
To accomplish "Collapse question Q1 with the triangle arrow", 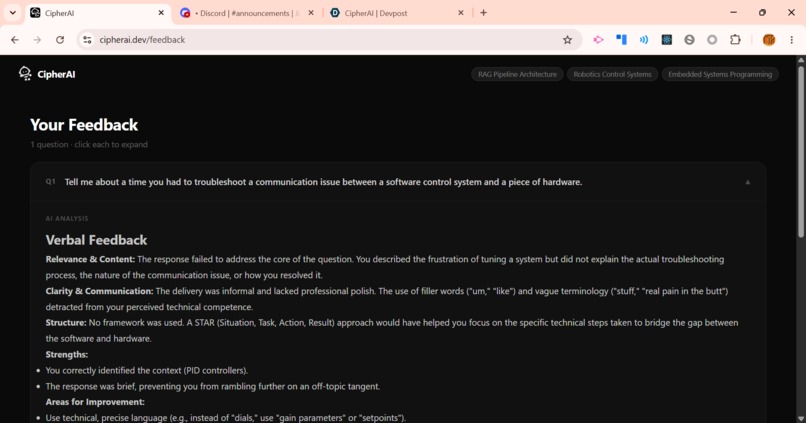I will 748,182.
